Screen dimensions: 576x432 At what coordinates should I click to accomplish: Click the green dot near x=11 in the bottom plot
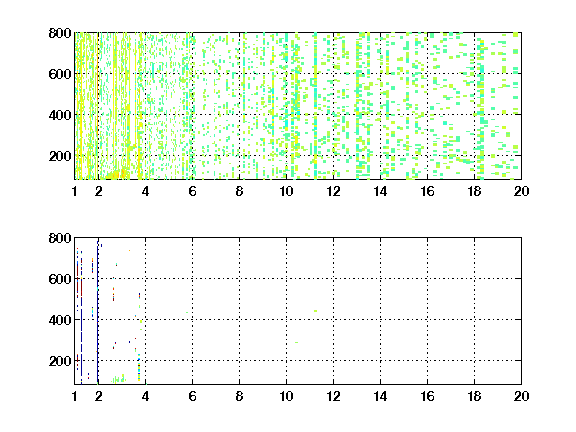(x=315, y=311)
